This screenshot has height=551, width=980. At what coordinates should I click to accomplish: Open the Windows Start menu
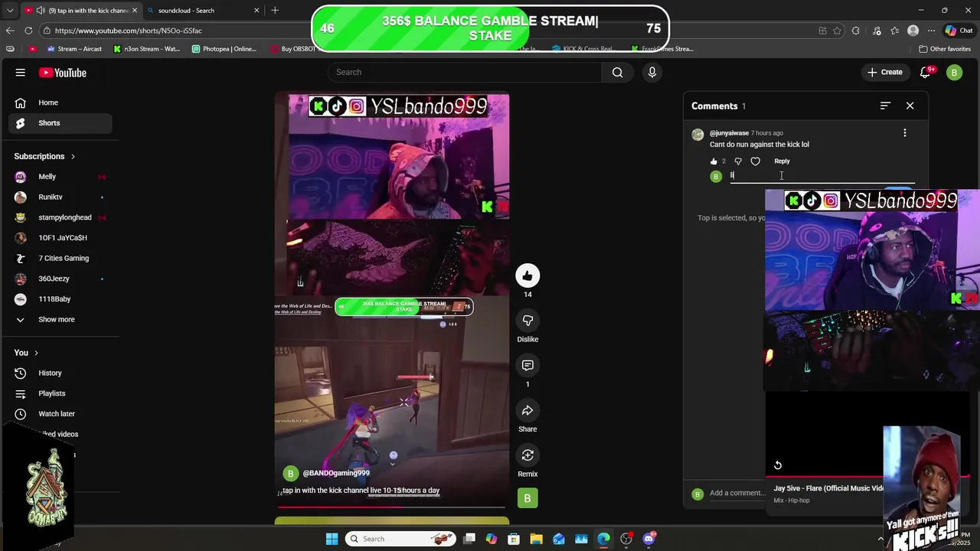[332, 539]
